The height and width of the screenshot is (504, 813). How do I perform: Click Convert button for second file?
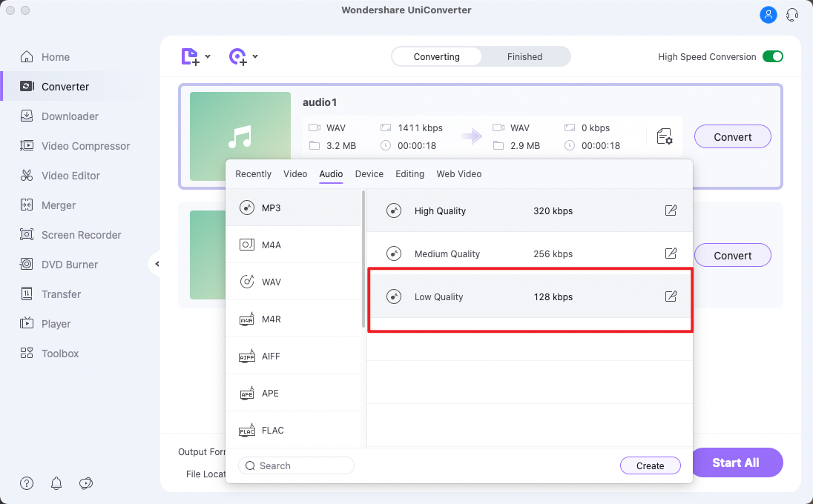[732, 256]
